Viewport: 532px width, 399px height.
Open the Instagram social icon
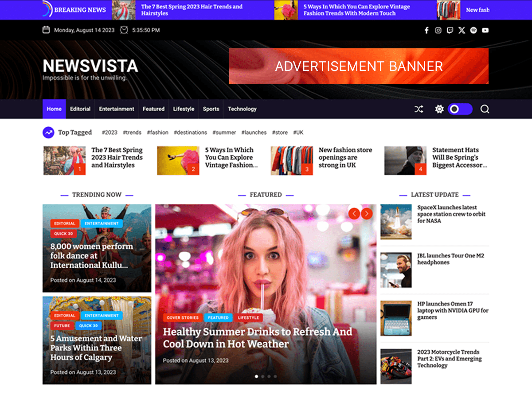438,30
